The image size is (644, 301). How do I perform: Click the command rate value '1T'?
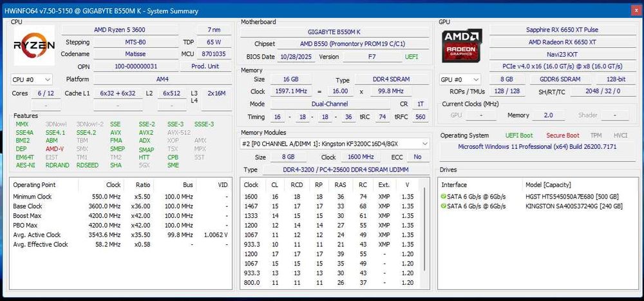(x=421, y=104)
